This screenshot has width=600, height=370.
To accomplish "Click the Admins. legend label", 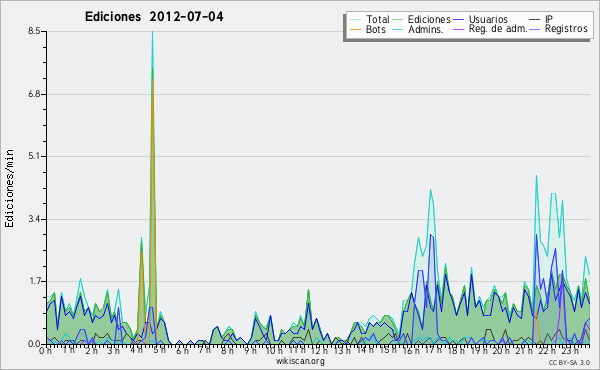I will [x=426, y=29].
